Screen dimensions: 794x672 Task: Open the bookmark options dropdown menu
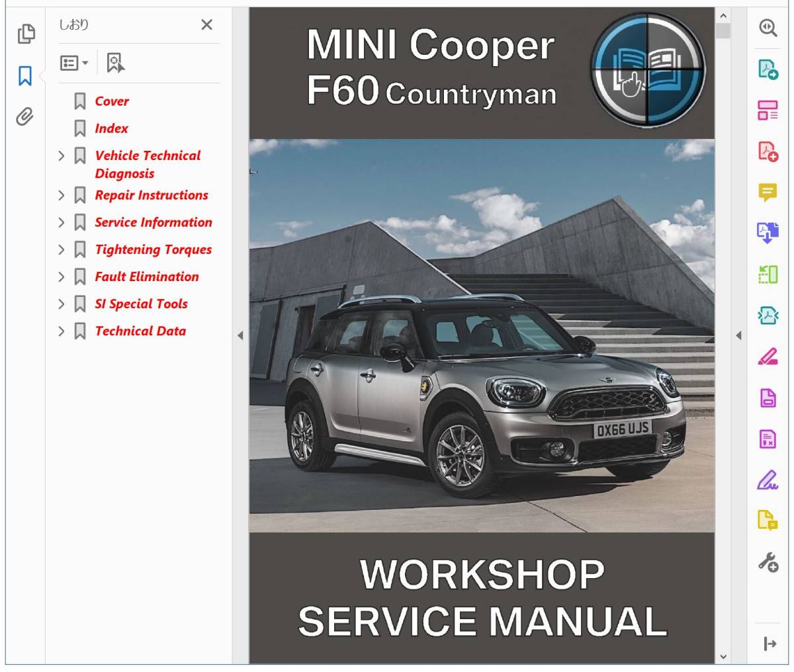tap(74, 63)
